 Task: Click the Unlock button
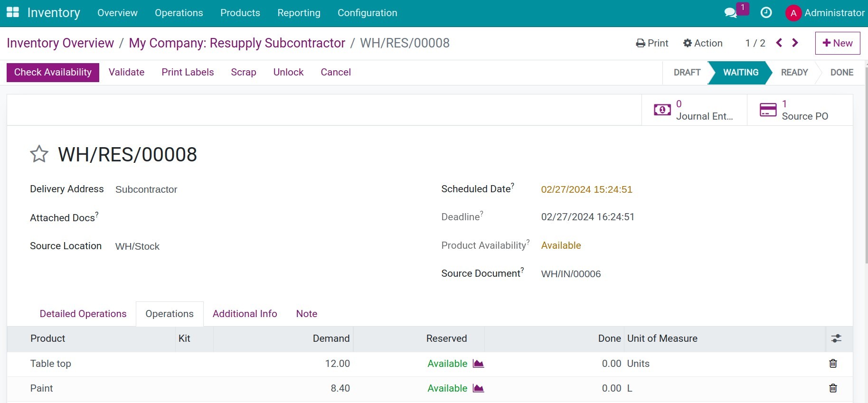tap(288, 72)
